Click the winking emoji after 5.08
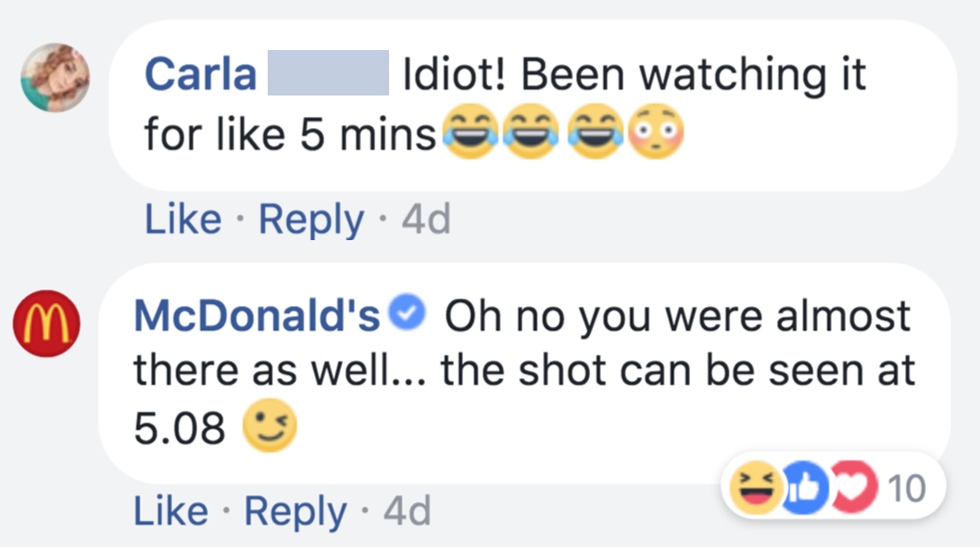This screenshot has height=547, width=980. point(268,427)
